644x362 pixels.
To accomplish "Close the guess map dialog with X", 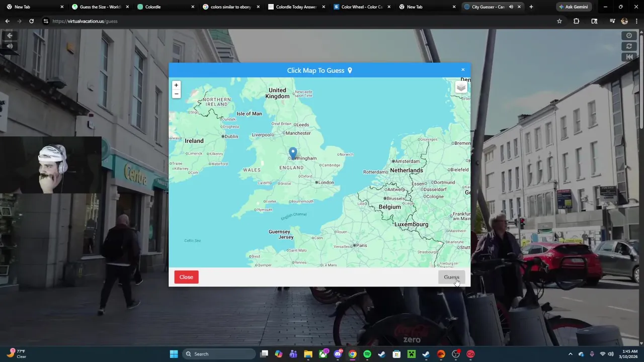I will [x=463, y=70].
